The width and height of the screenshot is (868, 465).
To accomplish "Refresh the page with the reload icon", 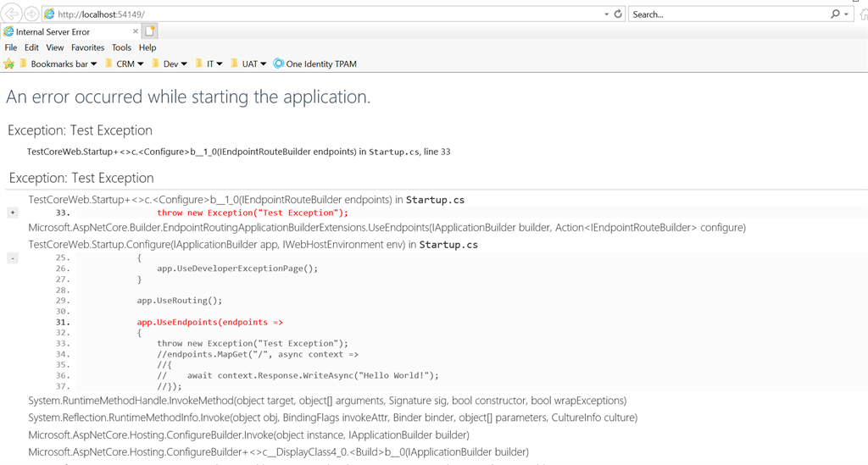I will click(x=618, y=14).
